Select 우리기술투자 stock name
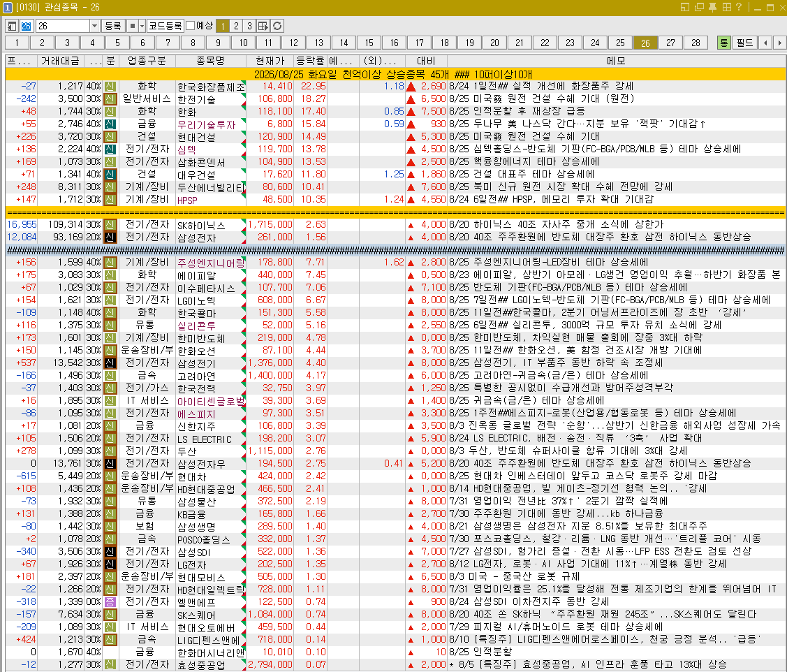This screenshot has width=787, height=672. pos(206,124)
